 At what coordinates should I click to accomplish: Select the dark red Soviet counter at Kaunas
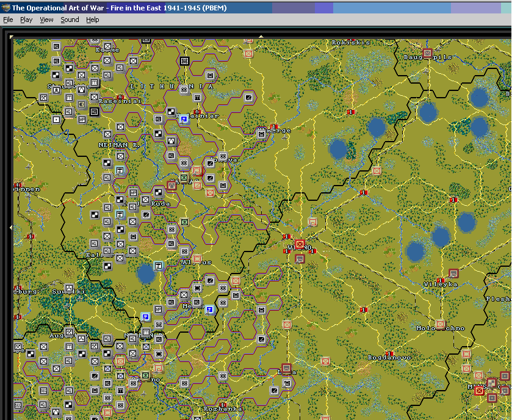[171, 186]
